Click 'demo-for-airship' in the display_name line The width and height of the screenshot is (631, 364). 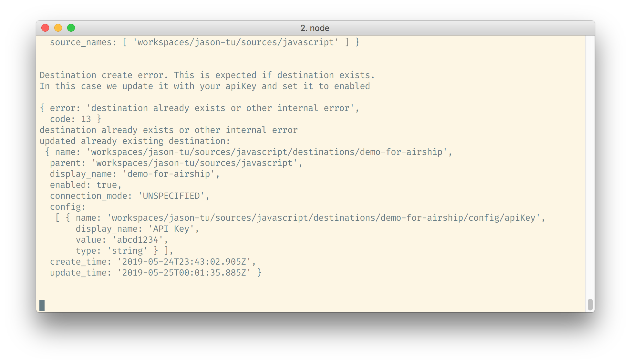coord(169,174)
